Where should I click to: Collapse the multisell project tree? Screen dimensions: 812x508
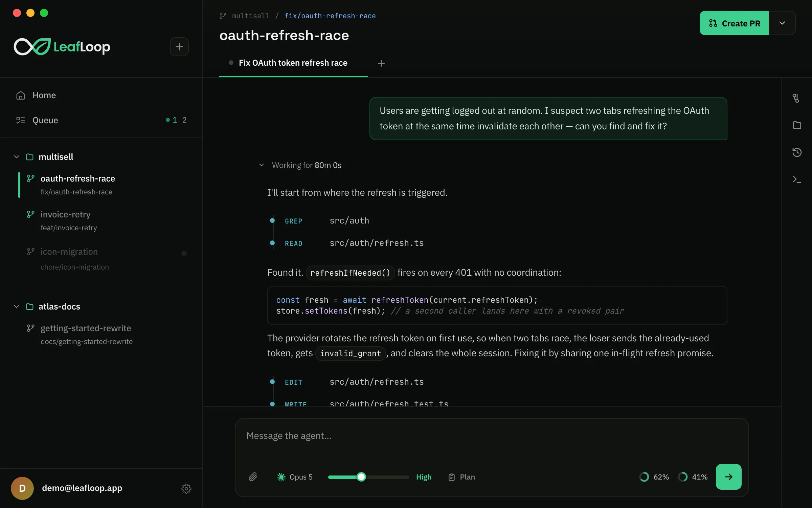pyautogui.click(x=17, y=157)
